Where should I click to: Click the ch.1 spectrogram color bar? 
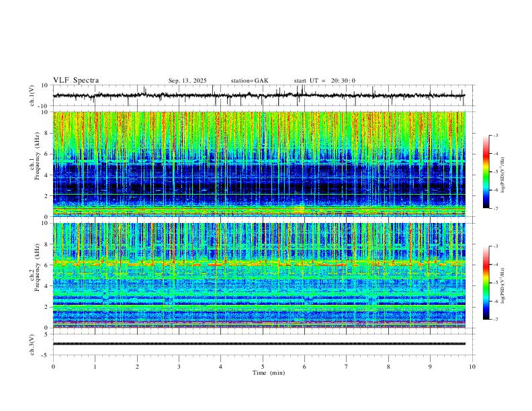tap(486, 172)
